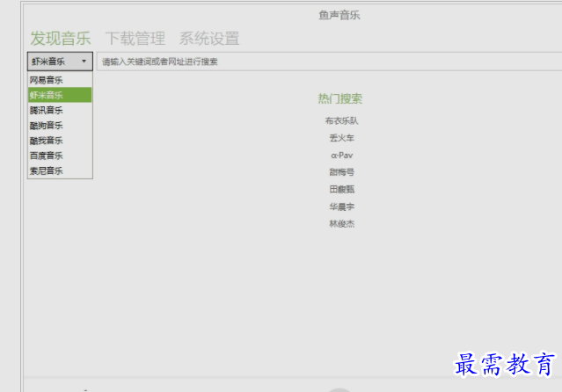Focus the keyword or URL search field
Viewport: 562px width, 392px height.
(x=329, y=62)
